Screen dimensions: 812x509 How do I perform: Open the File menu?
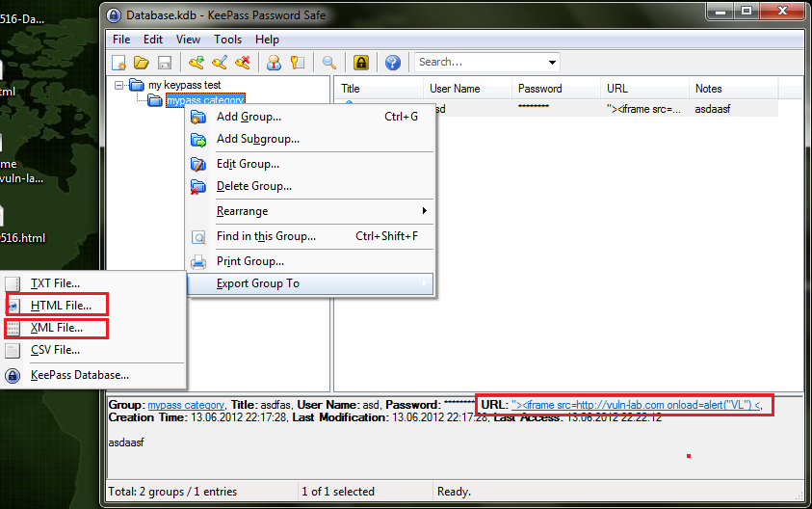[121, 40]
